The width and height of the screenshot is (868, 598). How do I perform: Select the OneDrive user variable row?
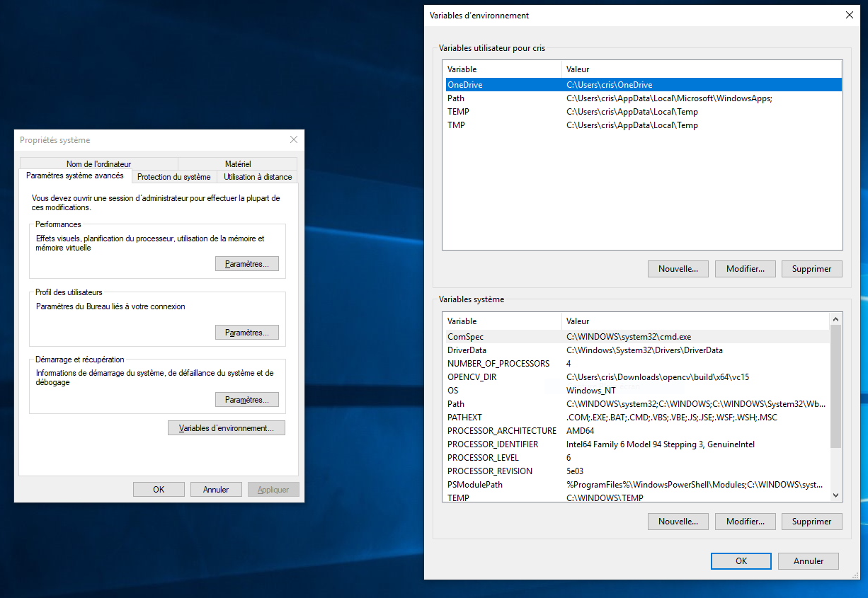643,85
